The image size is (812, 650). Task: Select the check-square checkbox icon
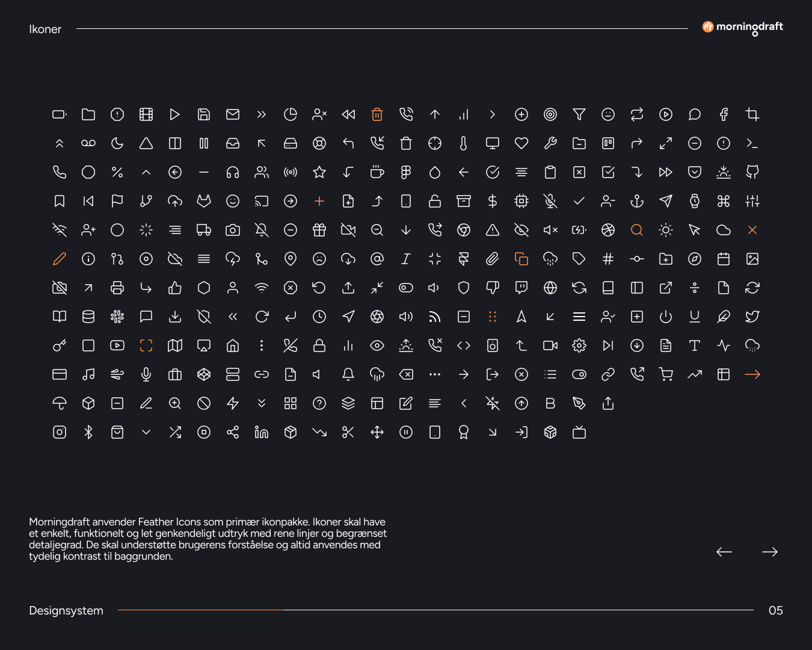tap(608, 172)
